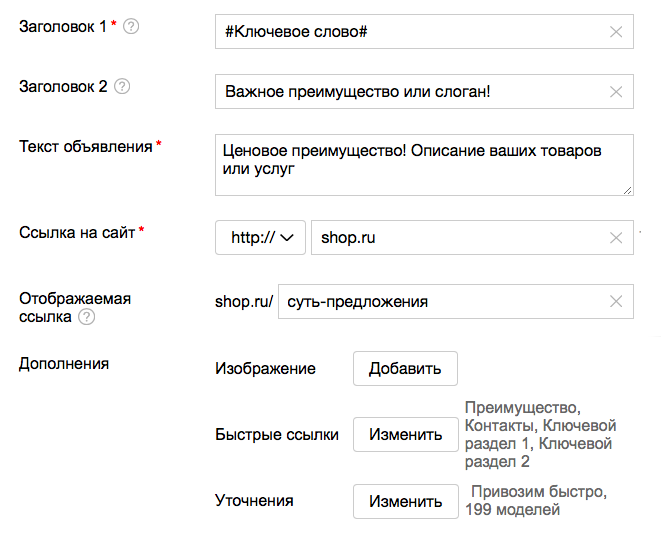
Task: Open the http:// protocol dropdown
Action: pos(260,237)
